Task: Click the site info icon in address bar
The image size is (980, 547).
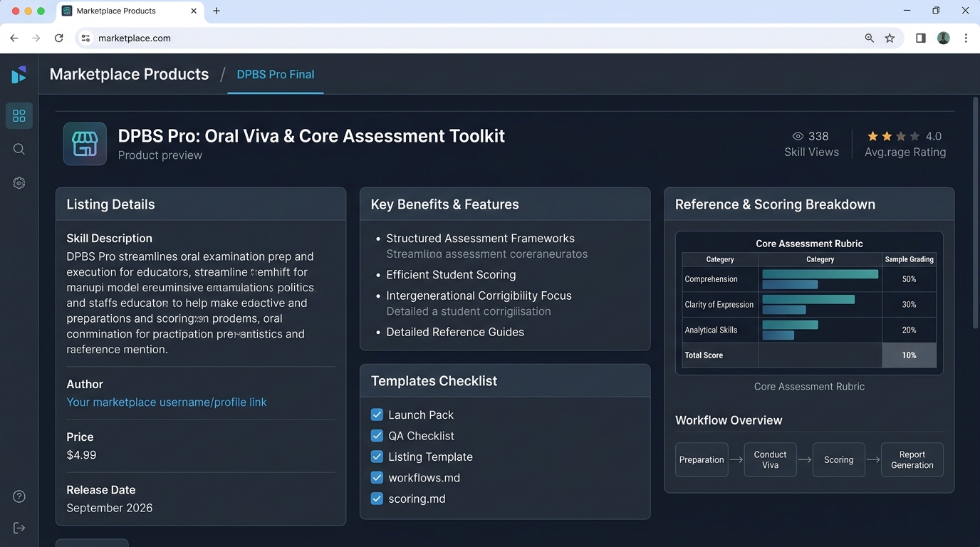Action: pyautogui.click(x=85, y=38)
